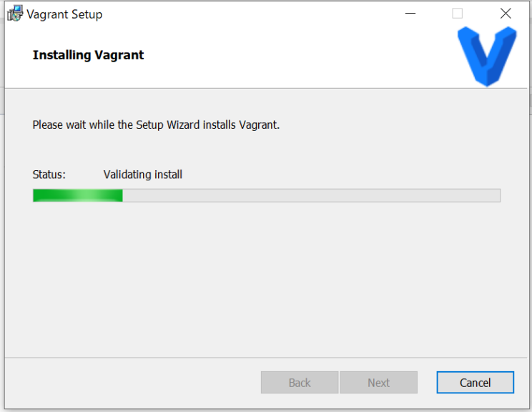
Task: Minimize the Vagrant Setup window
Action: coord(410,14)
